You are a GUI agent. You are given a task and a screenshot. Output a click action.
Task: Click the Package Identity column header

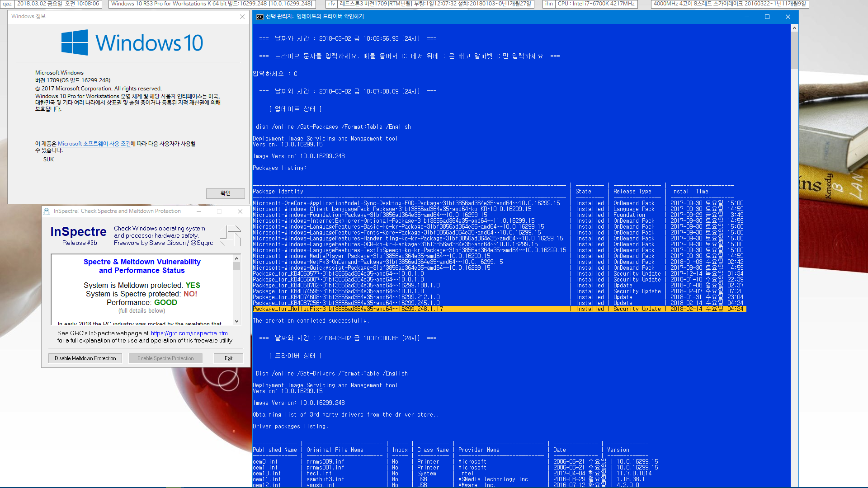point(278,192)
